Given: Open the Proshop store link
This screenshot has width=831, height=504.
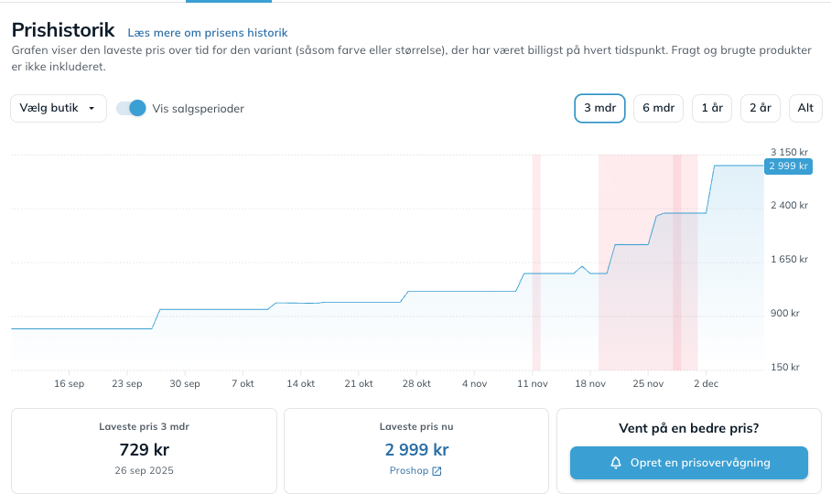Looking at the screenshot, I should coord(409,471).
